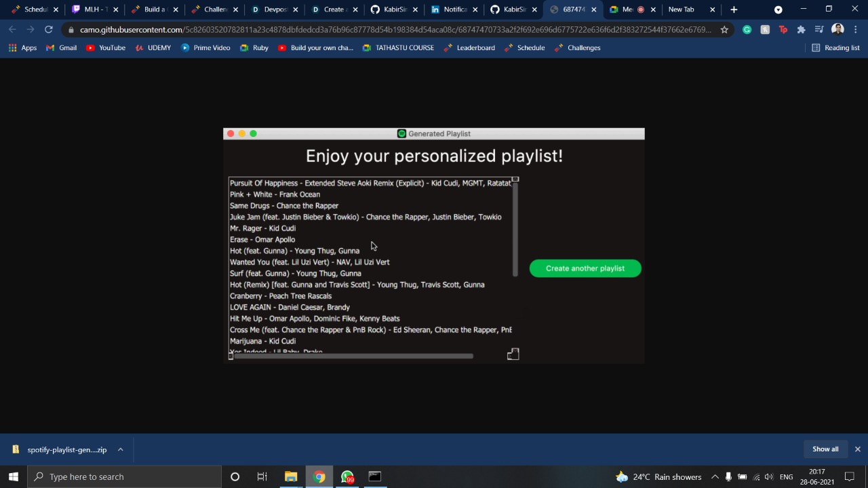Viewport: 868px width, 488px height.
Task: Go back using the browser back arrow
Action: [12, 30]
